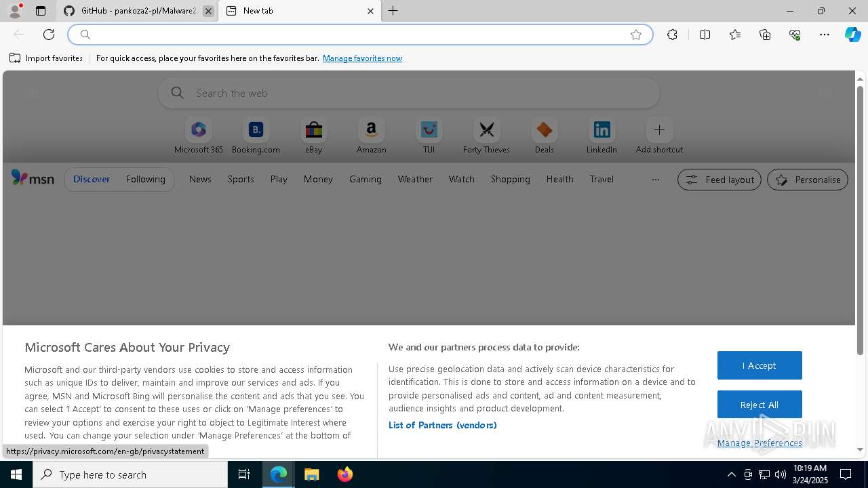Open Edge Settings and more menu
Screen dimensions: 868x488
[x=825, y=35]
